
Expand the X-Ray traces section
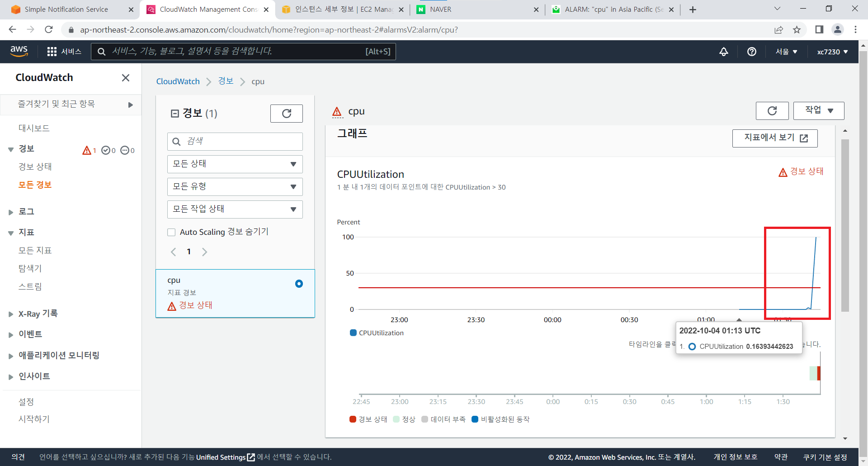pyautogui.click(x=11, y=314)
